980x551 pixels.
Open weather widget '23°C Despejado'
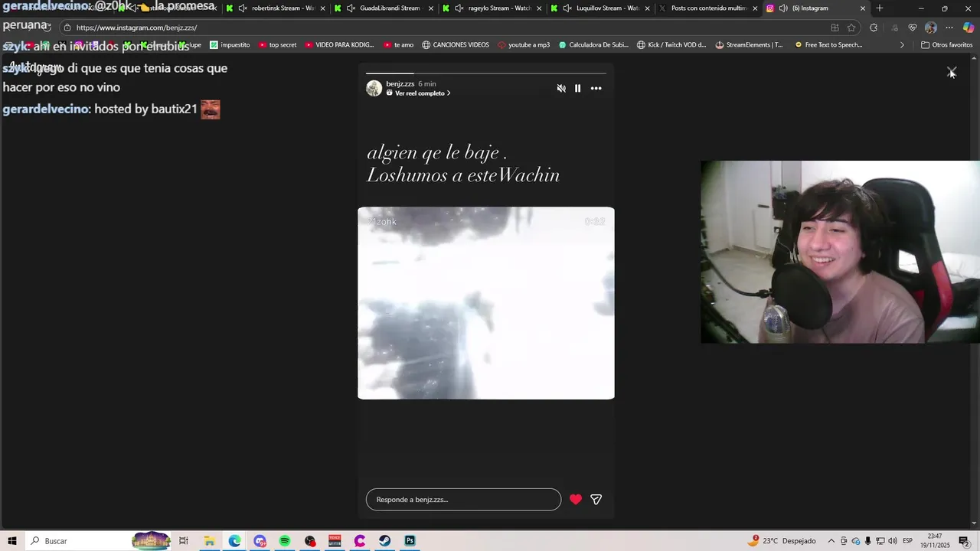[782, 541]
